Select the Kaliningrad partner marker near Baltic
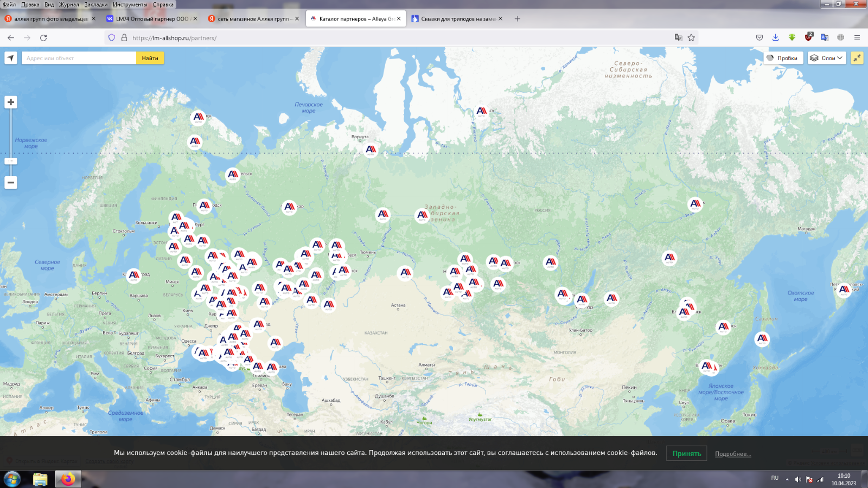 click(133, 275)
